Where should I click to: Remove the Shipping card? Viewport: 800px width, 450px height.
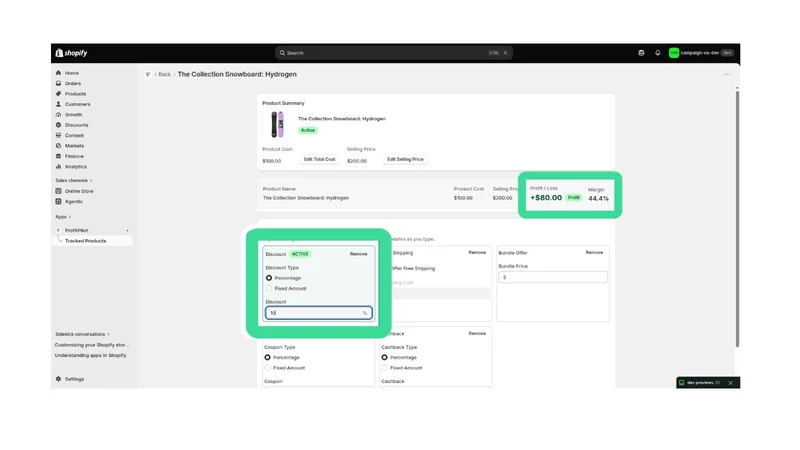click(x=477, y=253)
